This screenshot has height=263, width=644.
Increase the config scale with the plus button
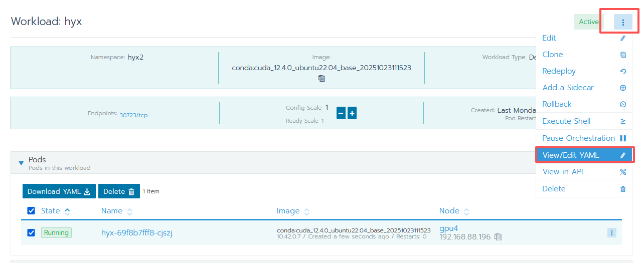pyautogui.click(x=352, y=113)
